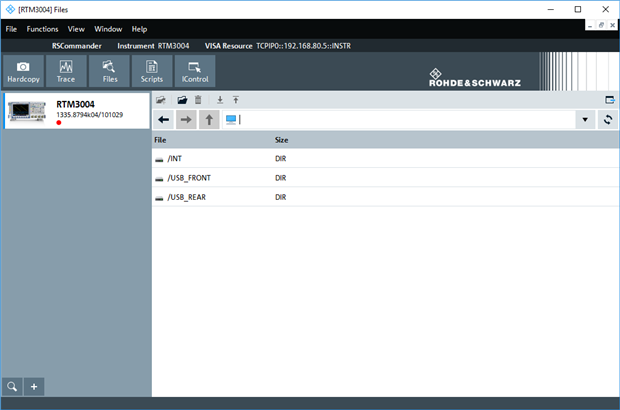Select the /INT directory
620x410 pixels.
coord(175,158)
